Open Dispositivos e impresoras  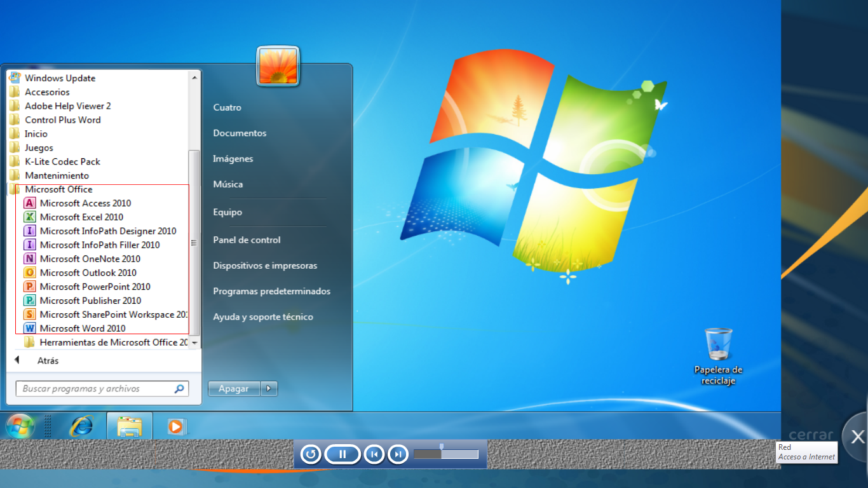[265, 266]
